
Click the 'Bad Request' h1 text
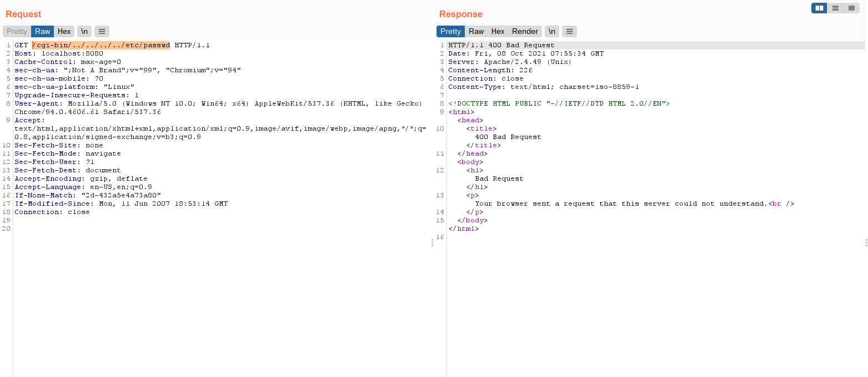[x=499, y=178]
